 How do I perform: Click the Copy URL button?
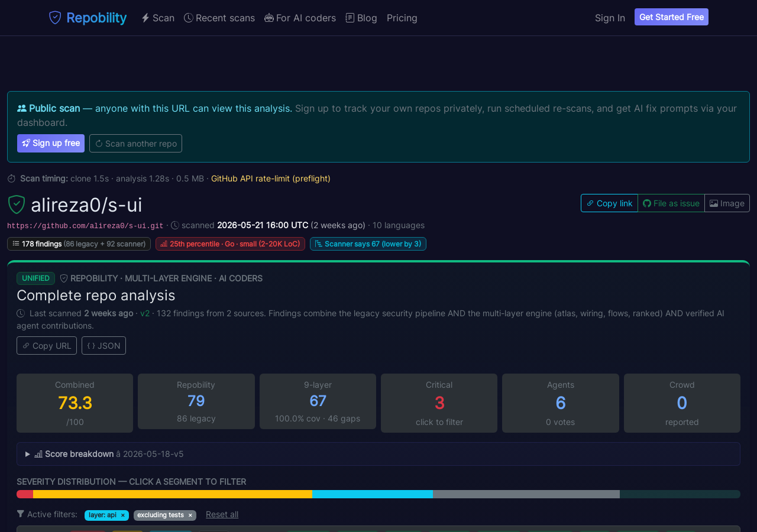coord(47,345)
